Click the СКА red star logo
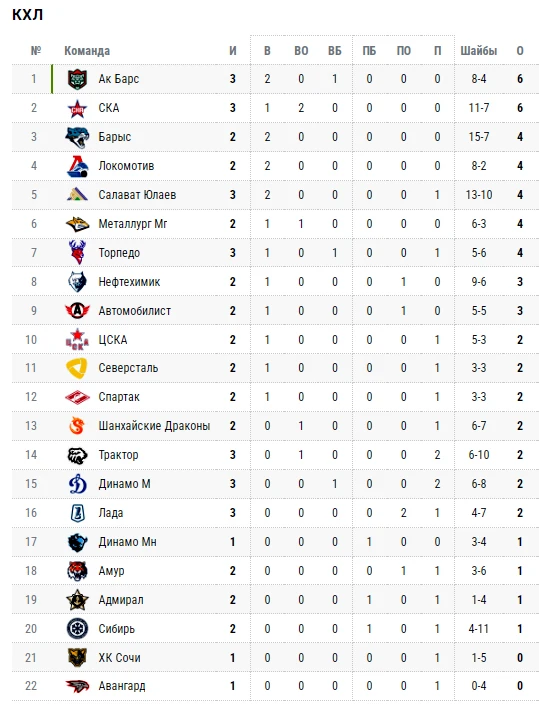Screen dimensions: 539x706 tap(77, 108)
